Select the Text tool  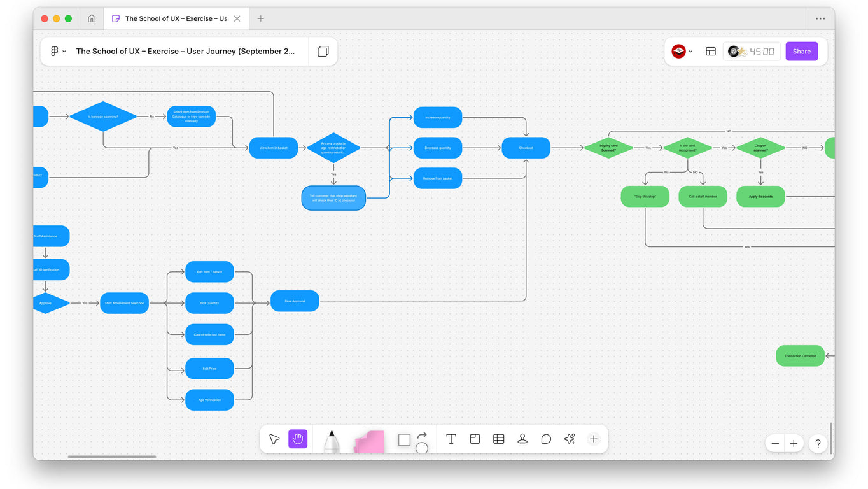451,439
